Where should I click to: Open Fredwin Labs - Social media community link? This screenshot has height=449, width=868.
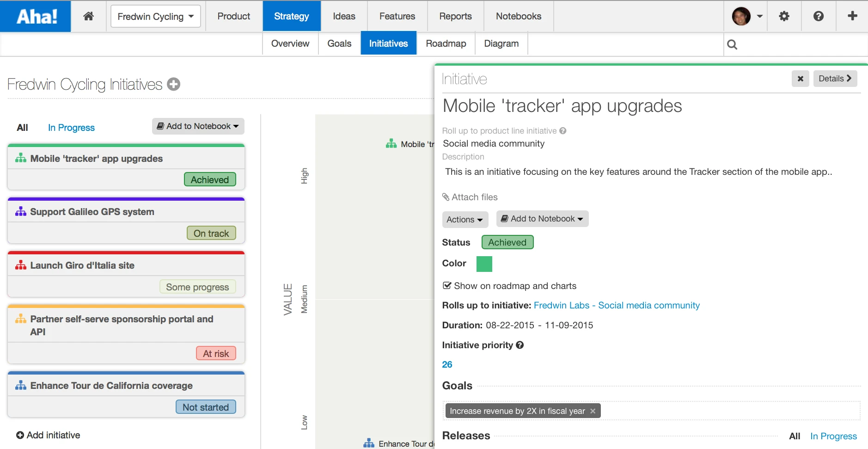(617, 305)
